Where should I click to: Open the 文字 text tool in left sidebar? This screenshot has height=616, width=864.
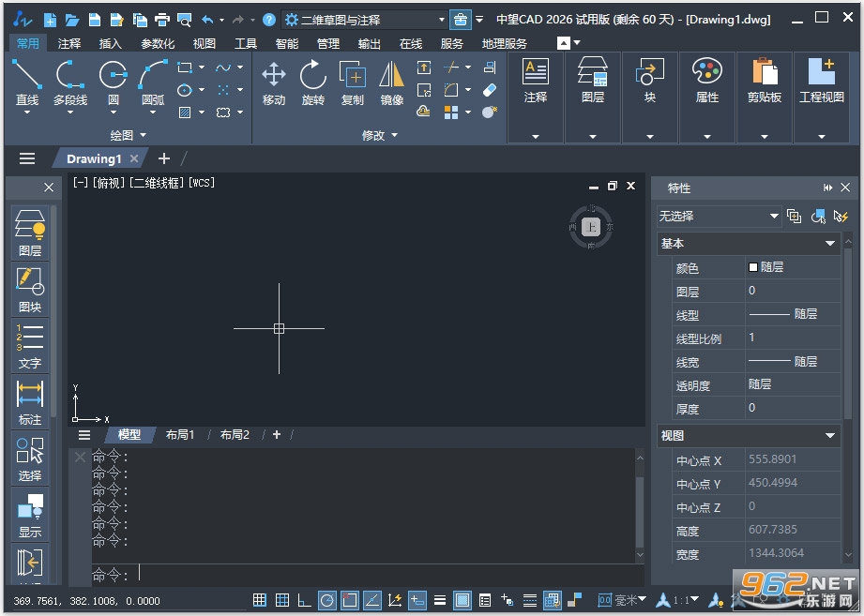coord(30,346)
